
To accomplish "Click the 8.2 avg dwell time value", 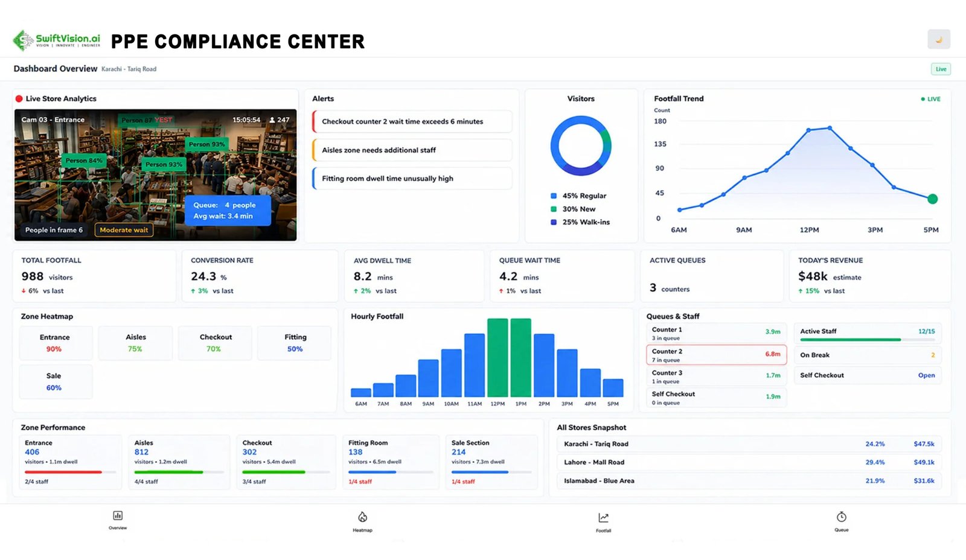I will tap(362, 276).
